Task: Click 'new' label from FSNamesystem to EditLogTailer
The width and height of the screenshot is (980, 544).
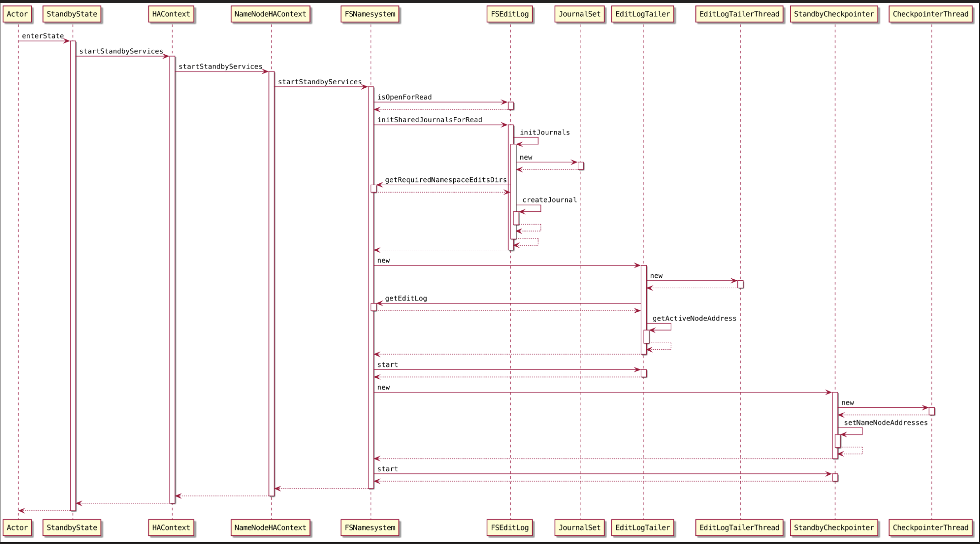Action: point(383,261)
